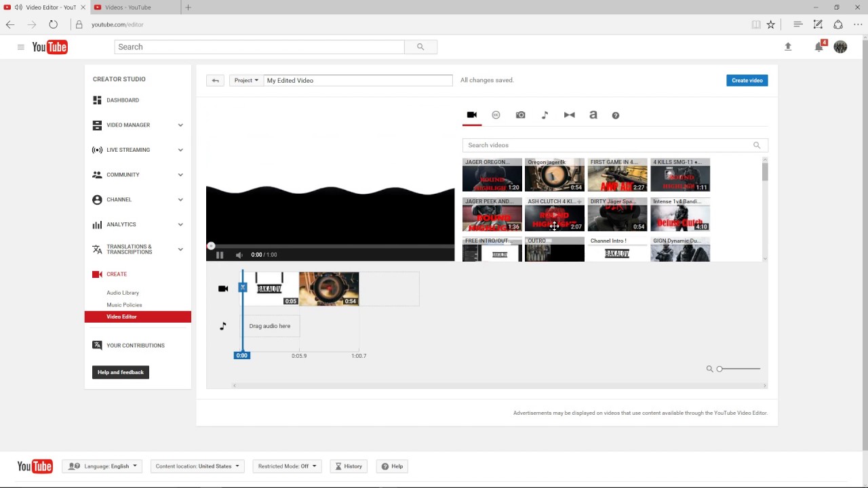Open Channel section
868x488 pixels.
coord(119,200)
